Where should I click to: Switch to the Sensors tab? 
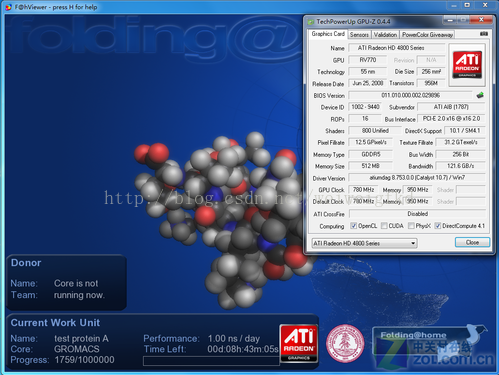tap(359, 35)
